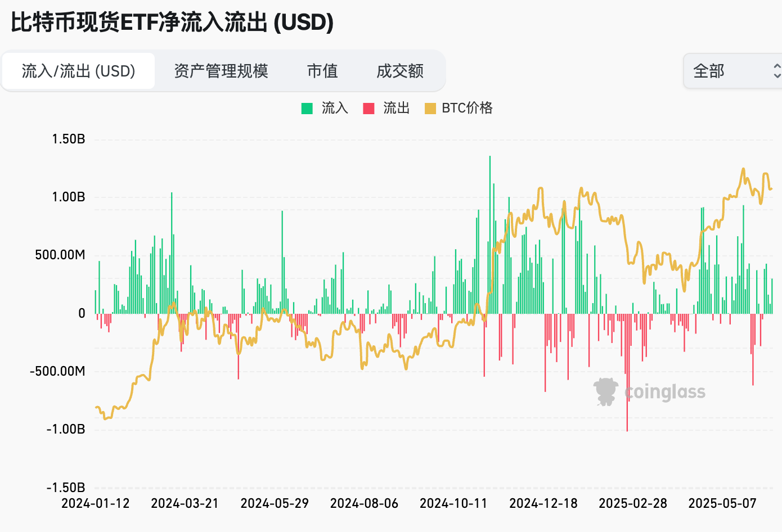Viewport: 782px width, 532px height.
Task: Select the 流入/流出 (USD) tab
Action: pos(78,71)
